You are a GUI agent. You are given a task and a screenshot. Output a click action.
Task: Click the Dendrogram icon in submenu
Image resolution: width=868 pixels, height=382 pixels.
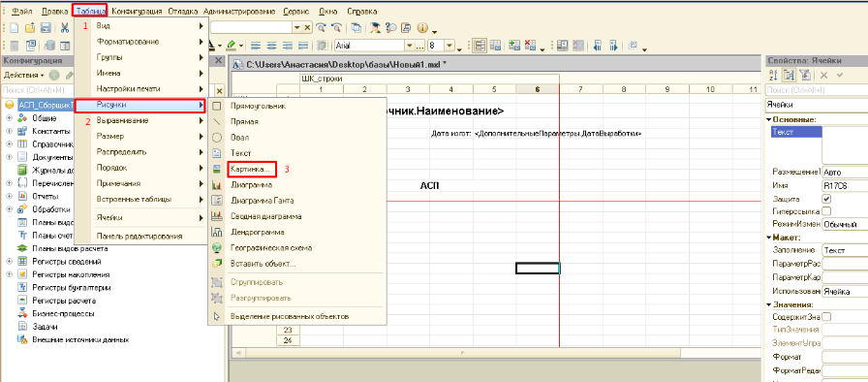pyautogui.click(x=217, y=232)
